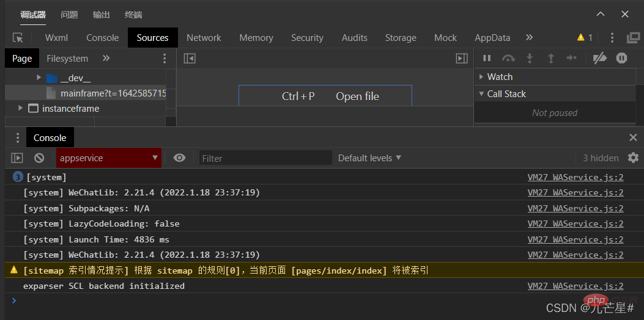Show the console sidebar icon
The width and height of the screenshot is (644, 320).
click(x=17, y=158)
